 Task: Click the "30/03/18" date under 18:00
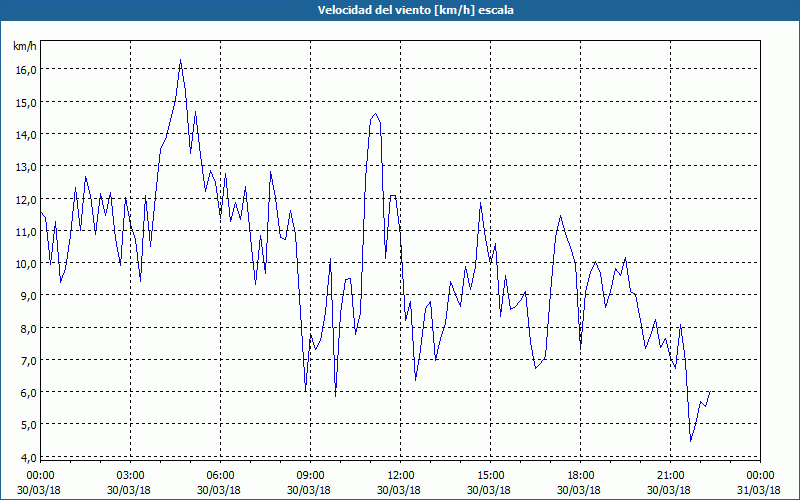579,490
